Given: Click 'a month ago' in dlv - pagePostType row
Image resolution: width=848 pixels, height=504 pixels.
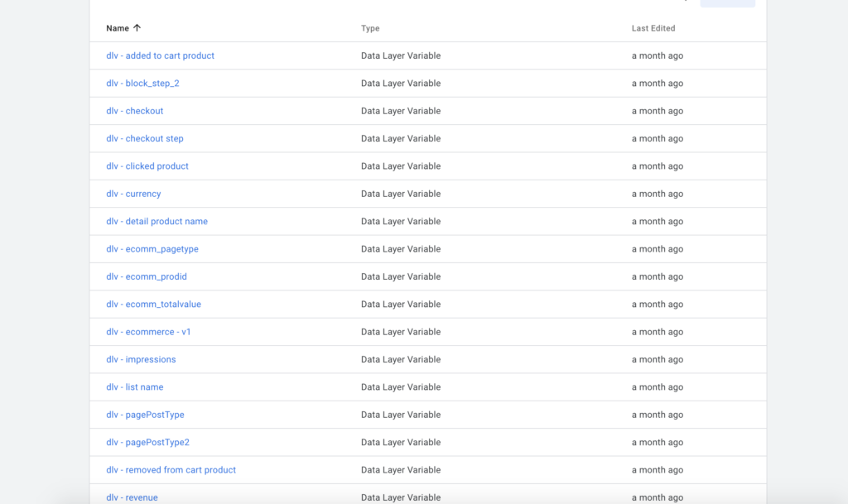Looking at the screenshot, I should [x=657, y=415].
